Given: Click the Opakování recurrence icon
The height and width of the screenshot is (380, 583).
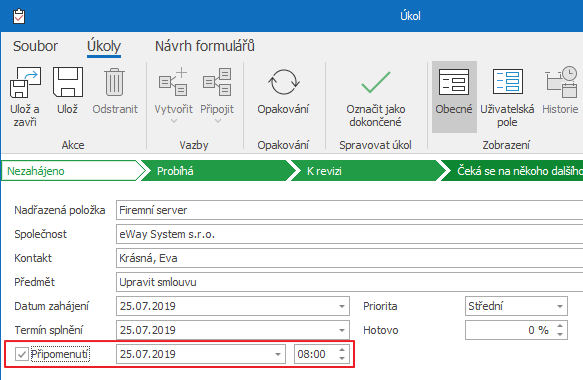Looking at the screenshot, I should (283, 83).
